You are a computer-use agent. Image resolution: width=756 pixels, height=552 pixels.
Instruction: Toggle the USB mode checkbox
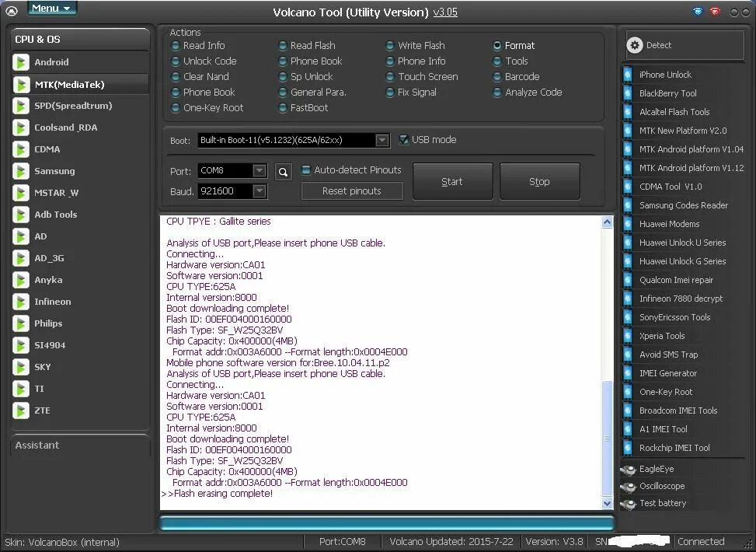(x=404, y=140)
